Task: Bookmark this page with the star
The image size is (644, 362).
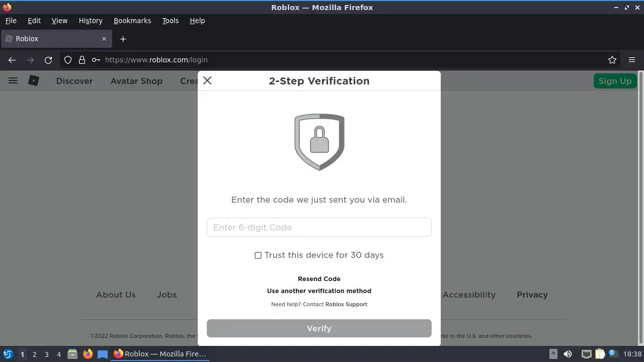Action: coord(612,60)
